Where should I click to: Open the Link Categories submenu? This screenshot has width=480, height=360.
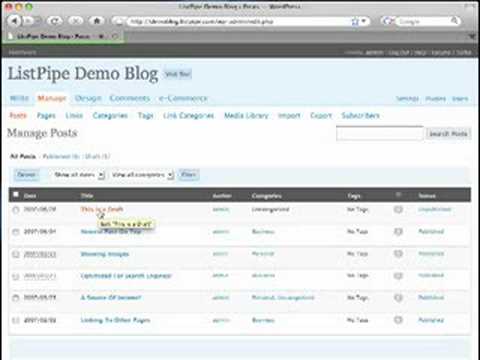click(188, 116)
